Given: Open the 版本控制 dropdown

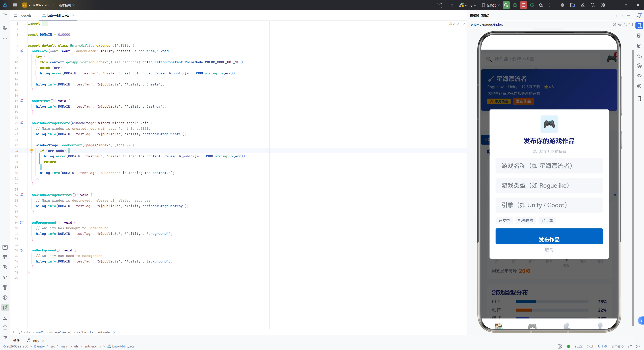Looking at the screenshot, I should click(x=67, y=5).
